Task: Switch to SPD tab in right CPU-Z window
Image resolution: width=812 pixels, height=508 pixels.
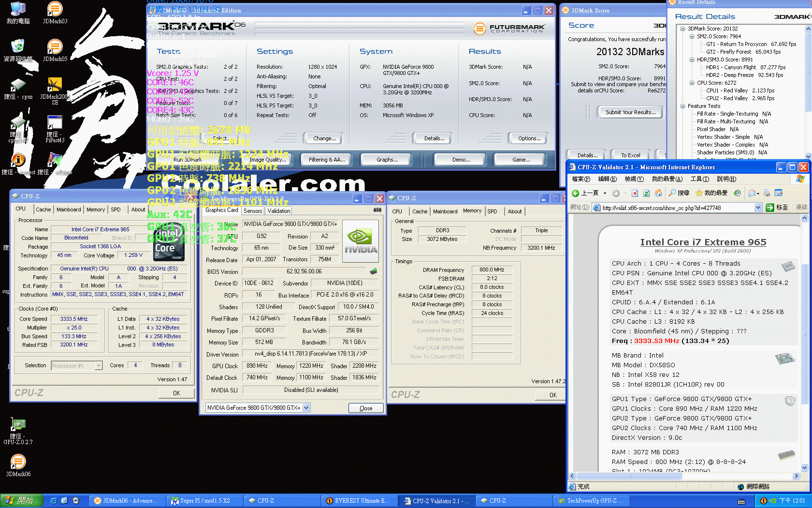Action: coord(492,211)
